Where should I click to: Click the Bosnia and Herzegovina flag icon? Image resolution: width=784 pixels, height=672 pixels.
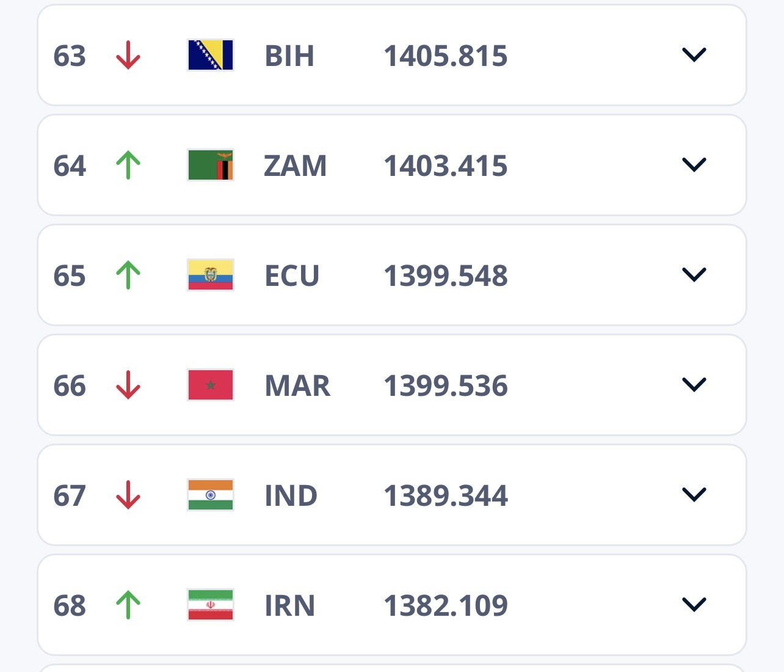coord(211,56)
